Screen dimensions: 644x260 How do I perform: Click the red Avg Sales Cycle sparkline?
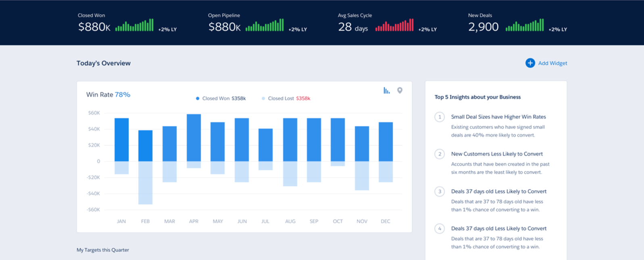point(394,25)
